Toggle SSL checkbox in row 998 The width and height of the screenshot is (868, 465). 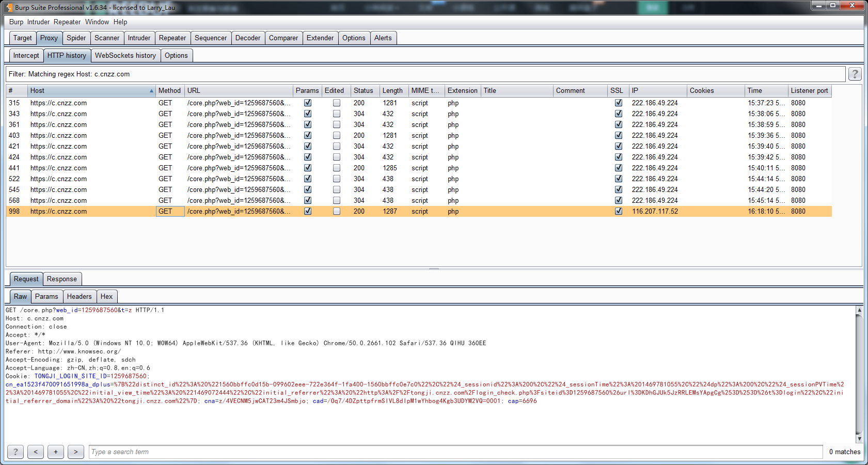pos(619,211)
